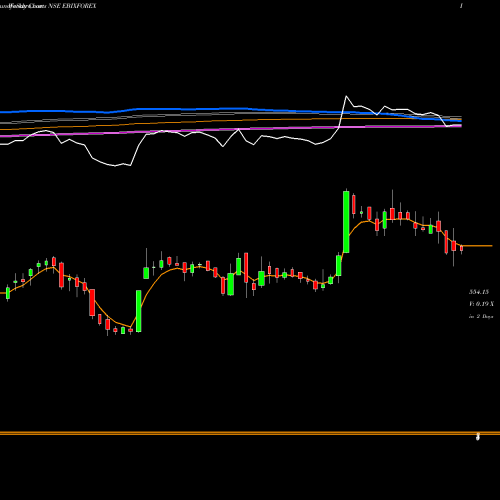Click the 'in 2 Days' label
The width and height of the screenshot is (500, 500).
481,316
